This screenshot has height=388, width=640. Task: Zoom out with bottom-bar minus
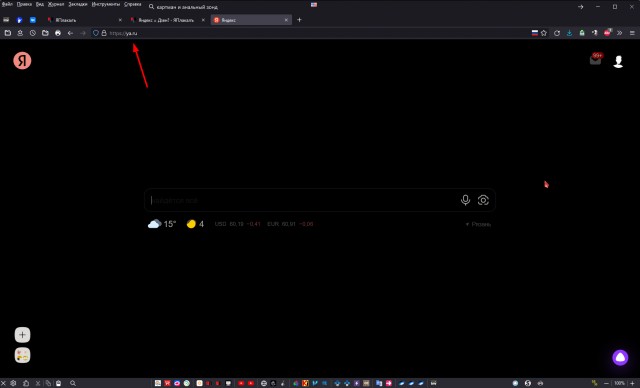(607, 383)
